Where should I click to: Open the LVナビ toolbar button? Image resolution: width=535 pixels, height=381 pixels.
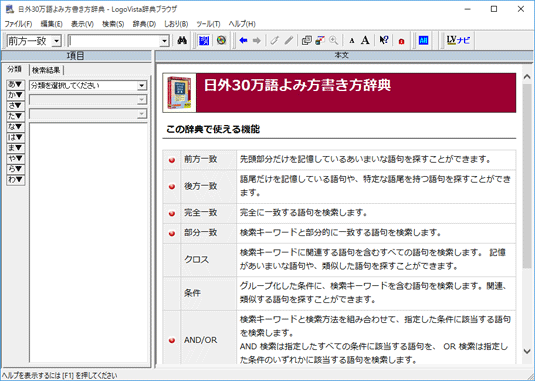coord(458,41)
